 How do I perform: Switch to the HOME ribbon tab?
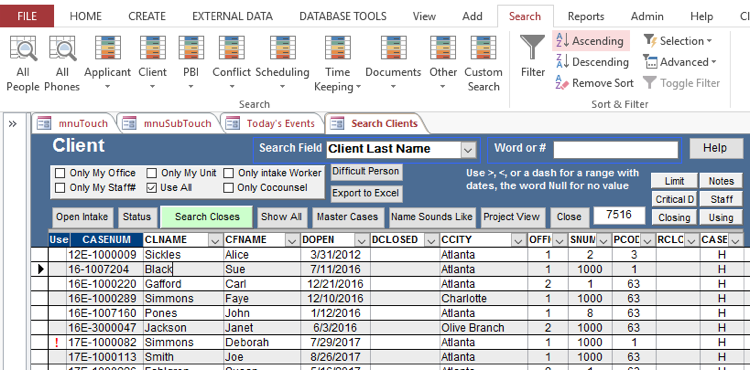pos(86,16)
